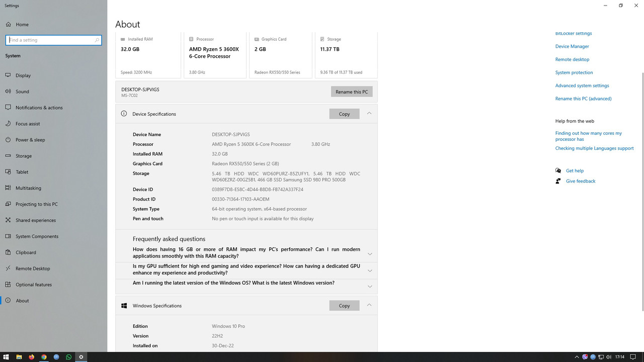Click the taskbar clock showing 17:14
Viewport: 644px width, 362px height.
(620, 357)
